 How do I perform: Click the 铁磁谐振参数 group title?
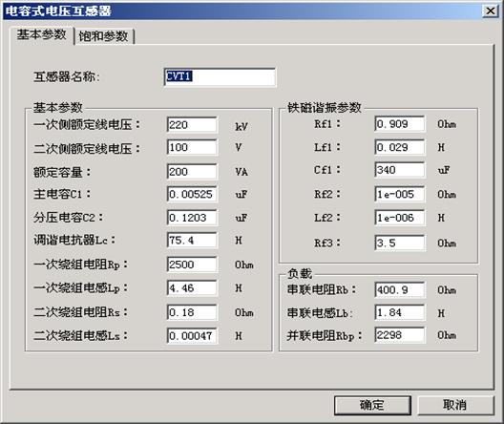click(x=325, y=108)
